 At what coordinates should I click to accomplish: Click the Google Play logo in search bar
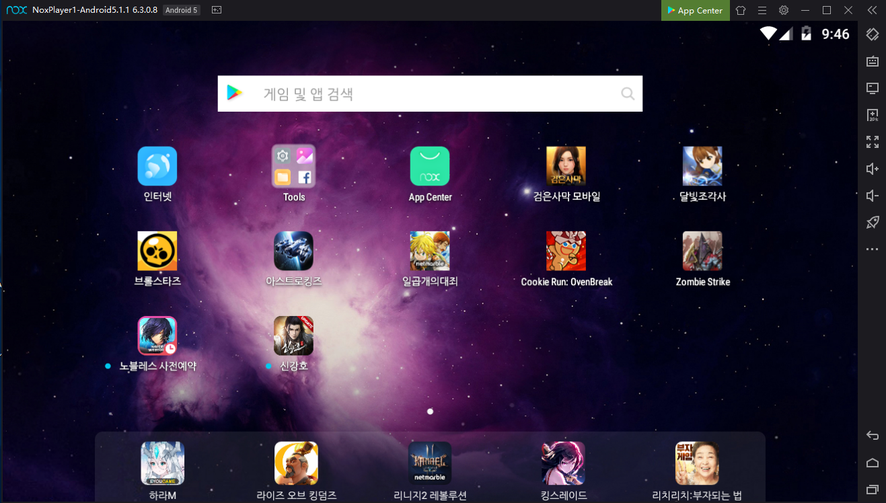coord(234,93)
